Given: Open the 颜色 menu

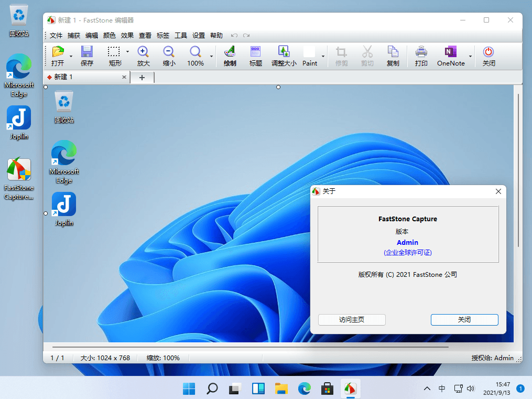Looking at the screenshot, I should tap(109, 35).
